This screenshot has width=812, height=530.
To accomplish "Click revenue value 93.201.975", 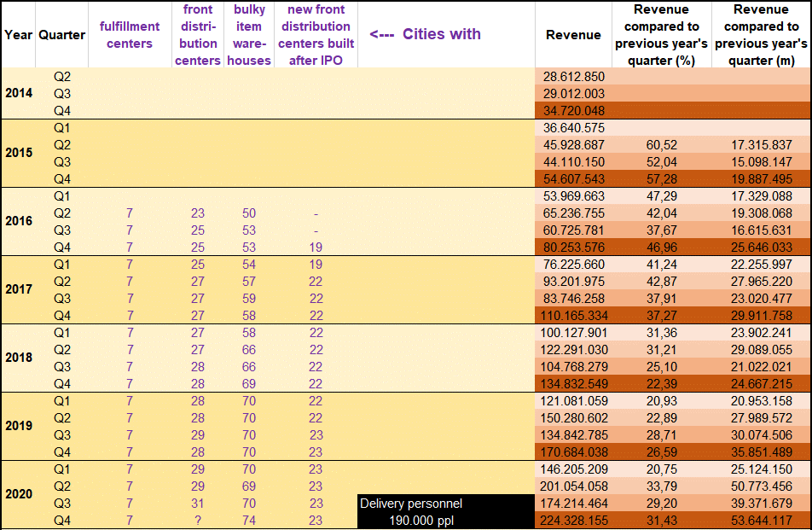I will click(574, 282).
